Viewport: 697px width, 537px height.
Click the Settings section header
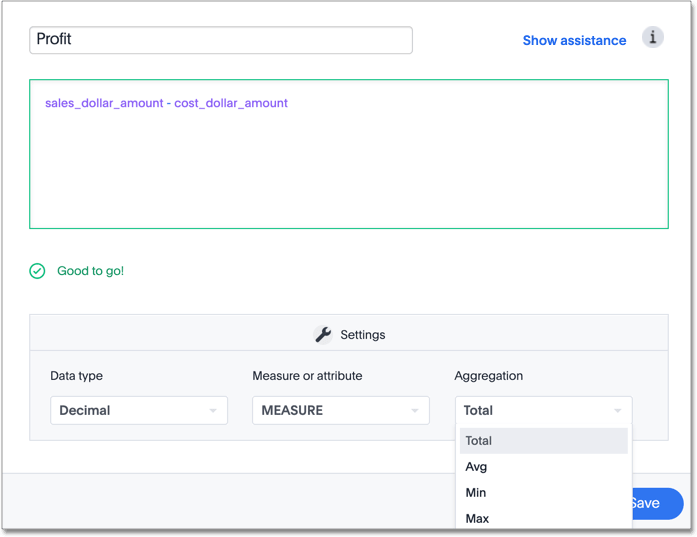349,333
